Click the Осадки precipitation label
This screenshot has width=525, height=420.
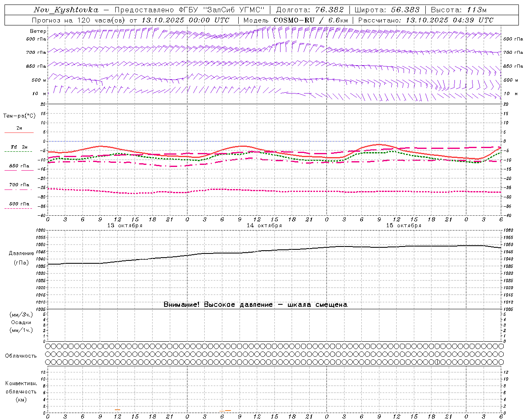click(21, 322)
